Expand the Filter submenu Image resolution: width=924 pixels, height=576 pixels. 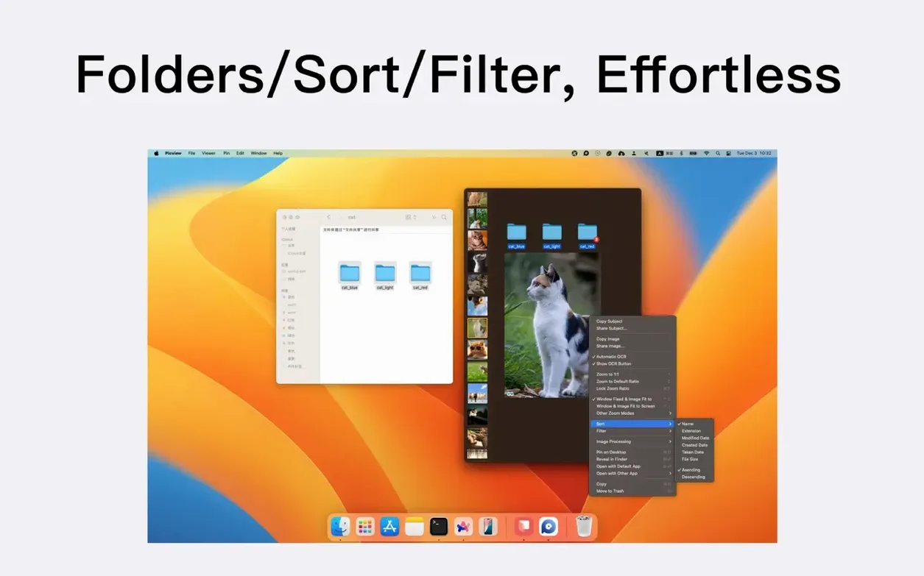[632, 431]
